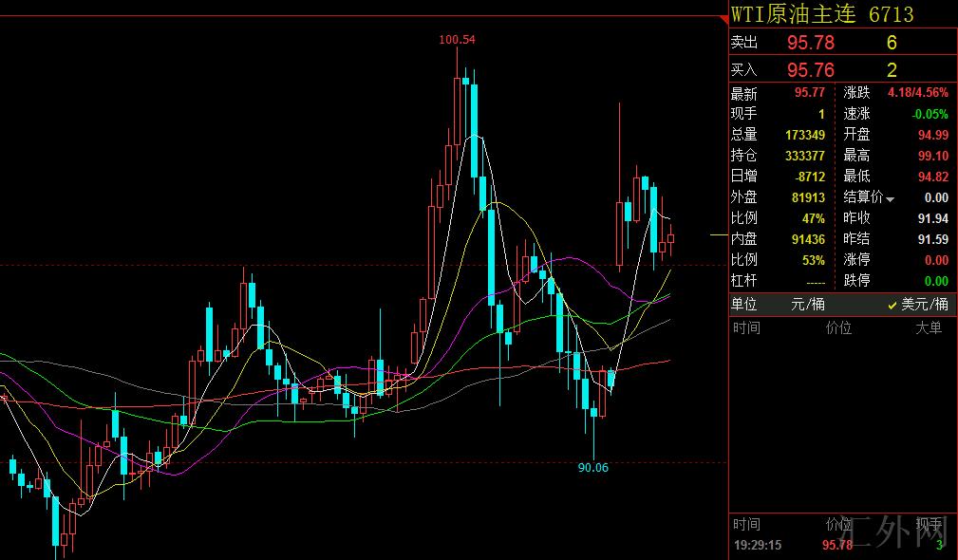Click the 单位 label in unit bar
Viewport: 958px width, 560px height.
743,305
